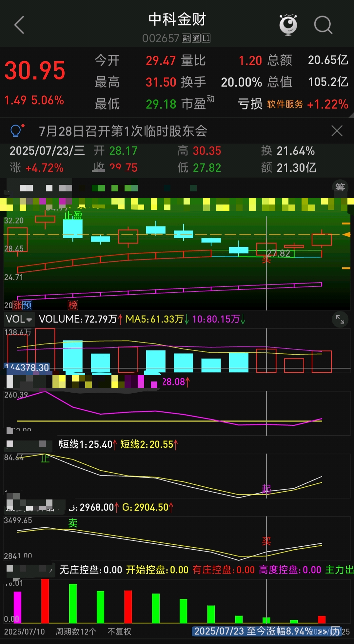The height and width of the screenshot is (644, 354).
Task: Tap the magenta bar in control chart
Action: (x=17, y=607)
